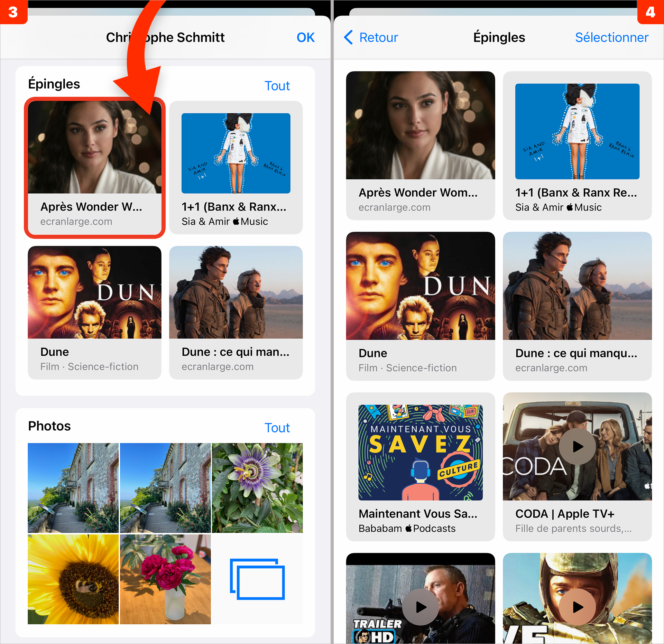Open Après Wonder Wom... pin in right panel
The image size is (664, 644).
421,146
